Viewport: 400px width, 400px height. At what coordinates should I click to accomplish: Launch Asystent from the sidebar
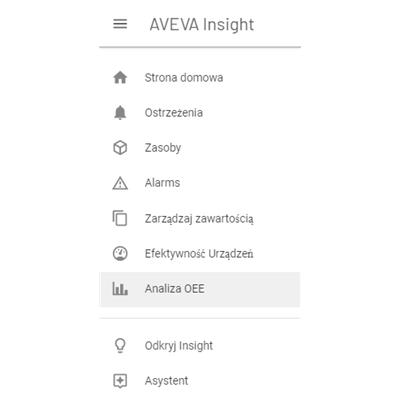pyautogui.click(x=200, y=381)
